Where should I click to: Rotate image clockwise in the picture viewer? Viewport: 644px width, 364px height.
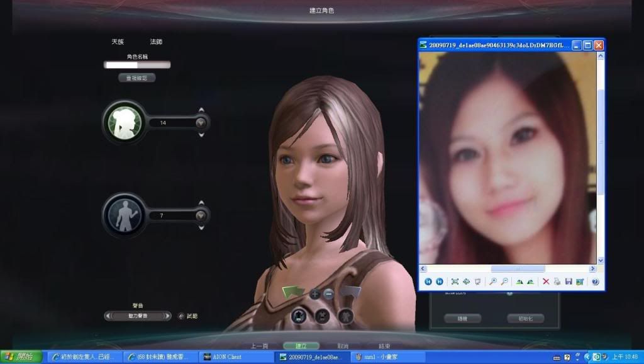tap(519, 282)
